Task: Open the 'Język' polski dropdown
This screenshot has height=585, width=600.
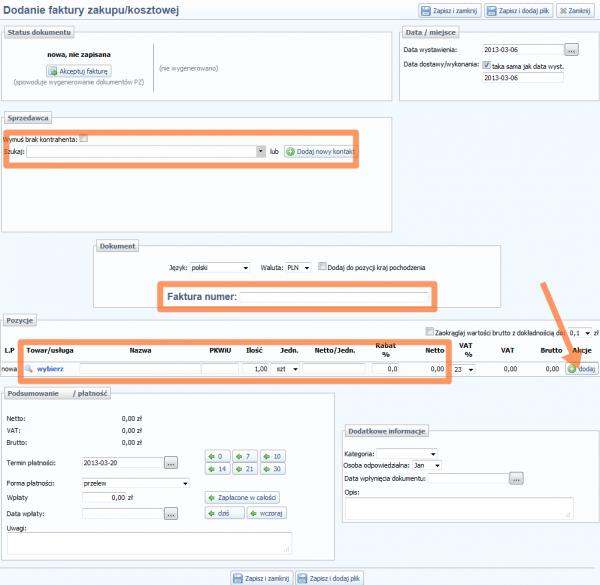Action: coord(219,268)
